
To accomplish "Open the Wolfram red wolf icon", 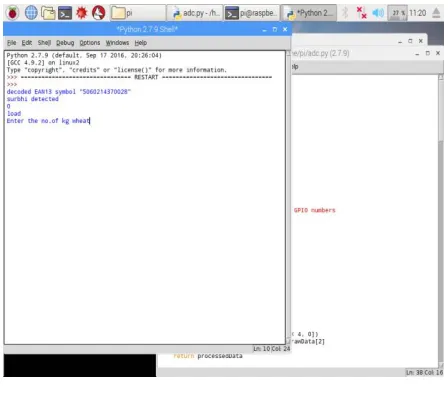I will [x=99, y=13].
